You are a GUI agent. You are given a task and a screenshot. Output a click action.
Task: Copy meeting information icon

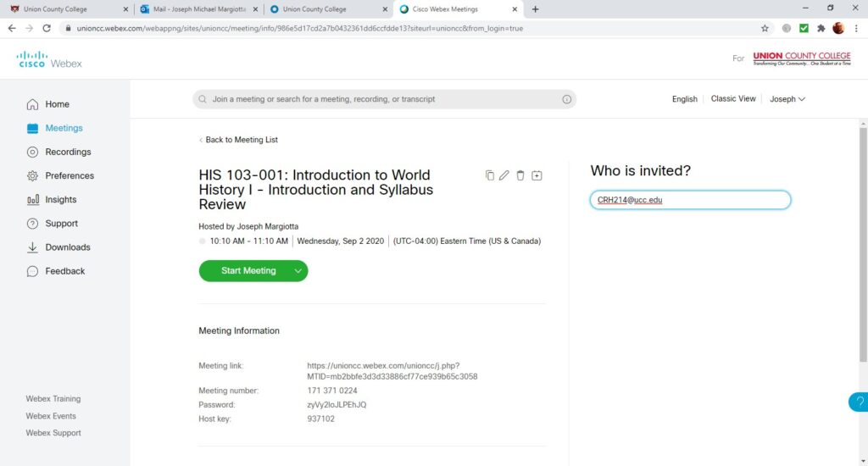coord(489,175)
